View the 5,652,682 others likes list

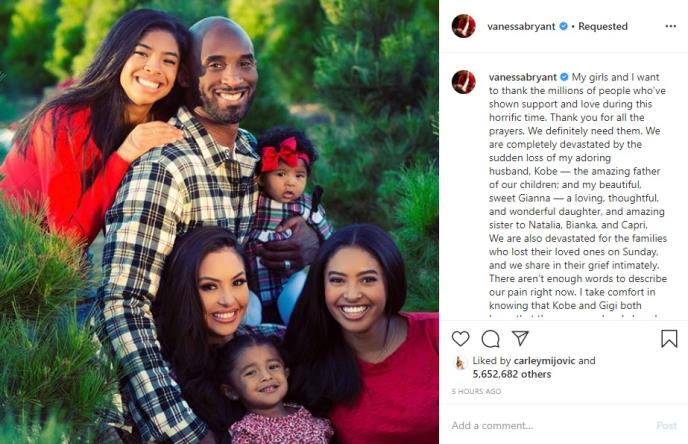[x=512, y=374]
